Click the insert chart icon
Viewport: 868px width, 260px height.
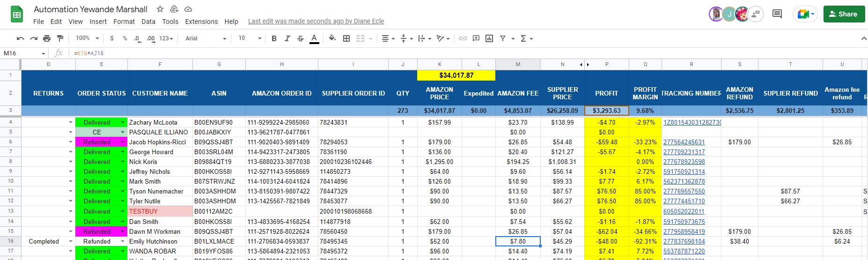(489, 38)
